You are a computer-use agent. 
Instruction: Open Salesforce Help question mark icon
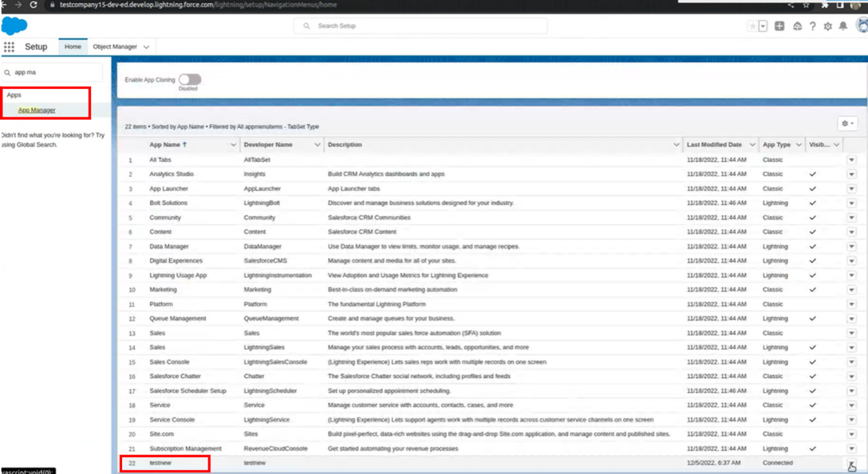point(813,26)
